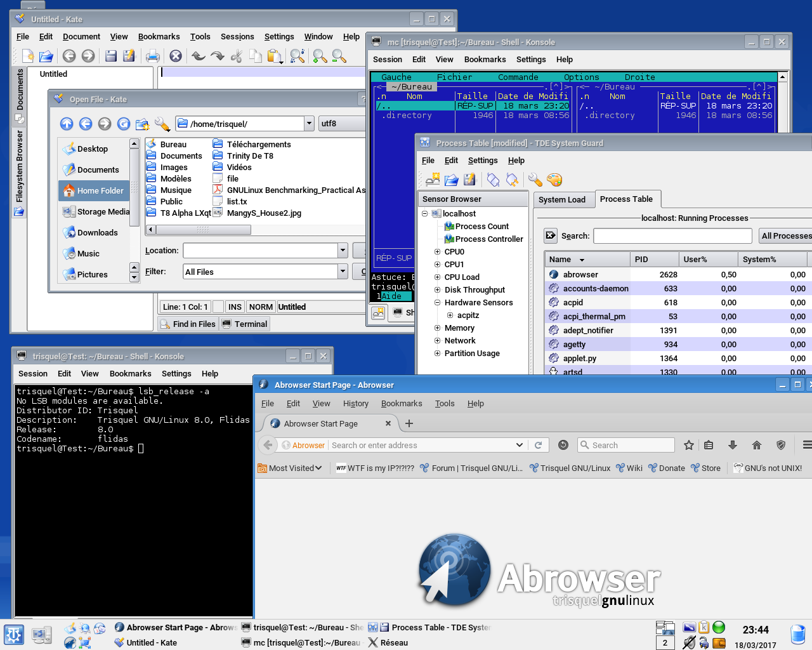Click the Zoom Out magnifier in Kate toolbar

point(339,56)
